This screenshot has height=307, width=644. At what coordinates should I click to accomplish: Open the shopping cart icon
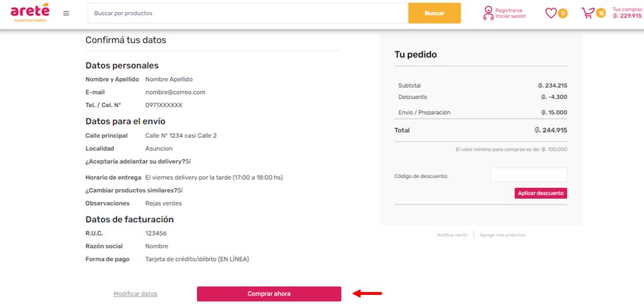click(x=588, y=13)
